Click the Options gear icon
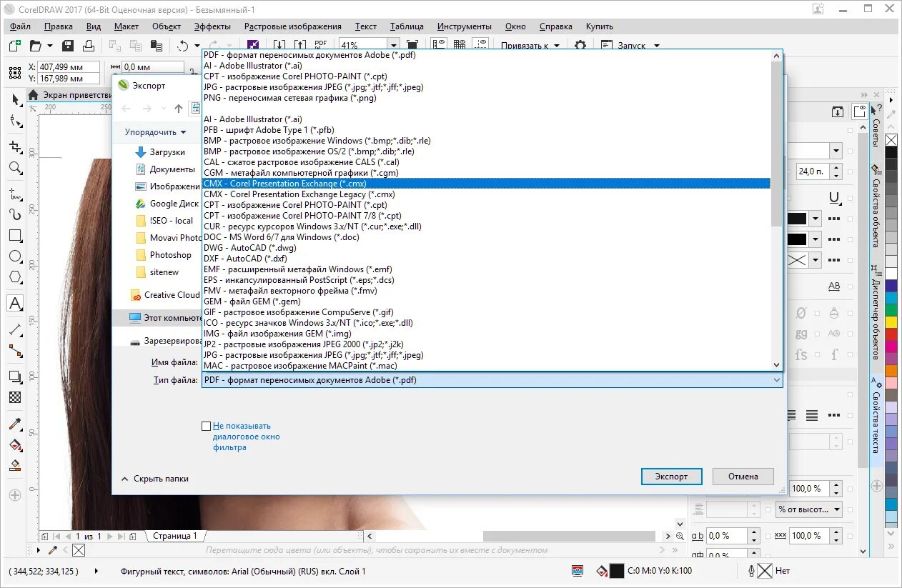This screenshot has height=588, width=902. coord(580,46)
